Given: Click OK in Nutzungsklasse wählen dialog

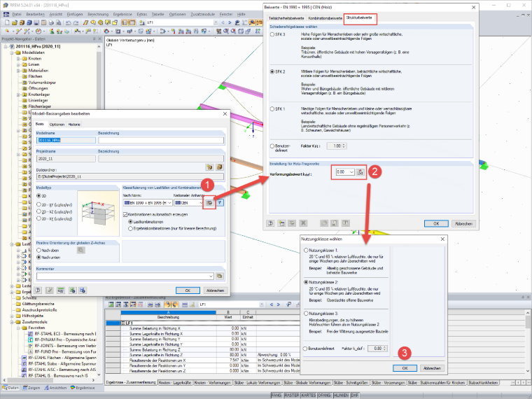Looking at the screenshot, I should 405,368.
